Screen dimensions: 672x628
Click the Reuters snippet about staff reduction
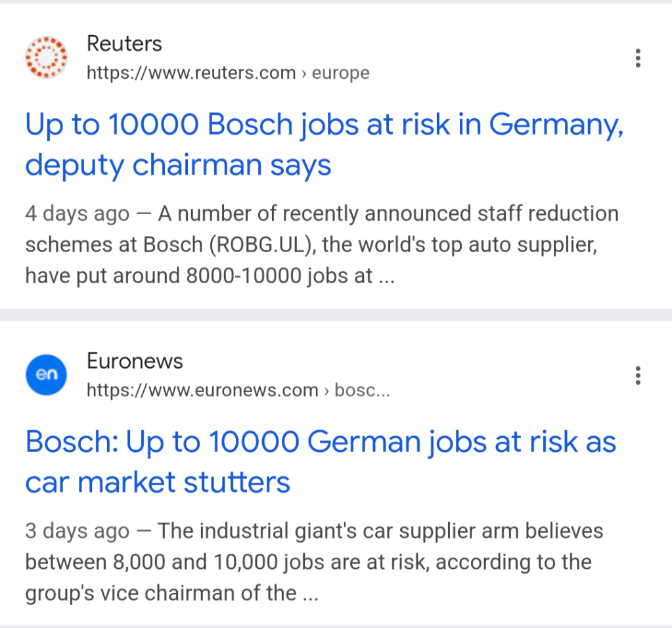pyautogui.click(x=322, y=244)
